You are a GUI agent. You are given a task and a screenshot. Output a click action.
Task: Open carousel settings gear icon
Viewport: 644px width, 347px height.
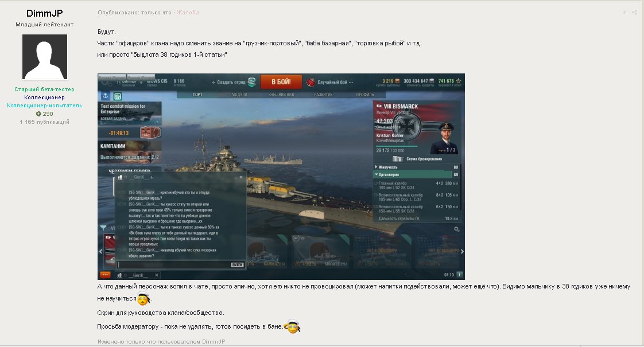[x=457, y=229]
